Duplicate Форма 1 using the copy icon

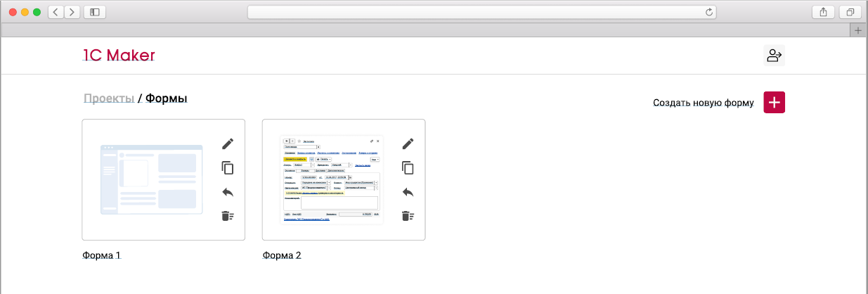tap(227, 167)
